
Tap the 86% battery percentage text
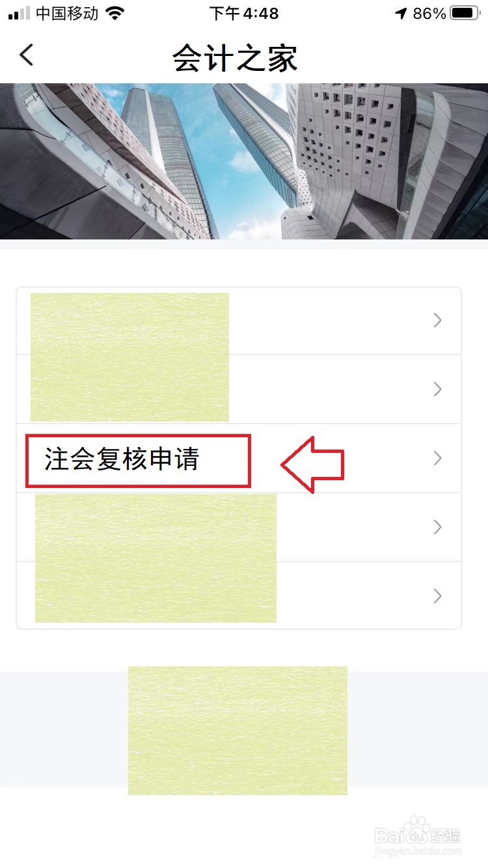pyautogui.click(x=429, y=14)
